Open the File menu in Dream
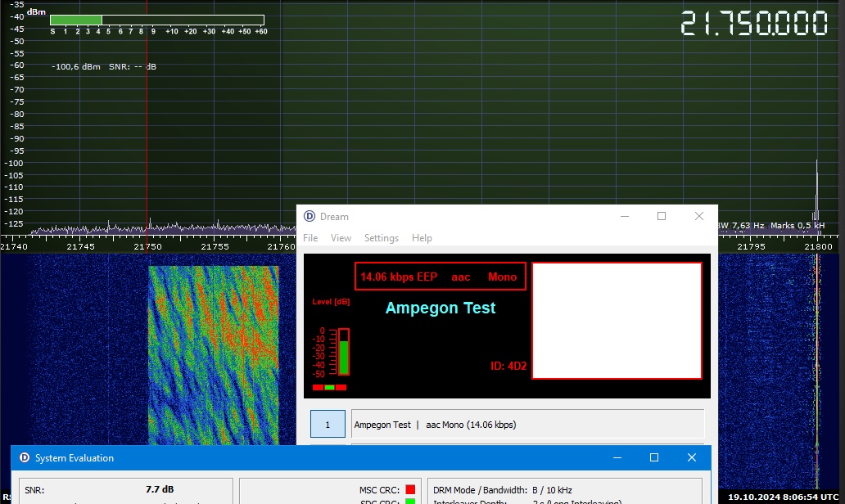845x504 pixels. [x=310, y=238]
